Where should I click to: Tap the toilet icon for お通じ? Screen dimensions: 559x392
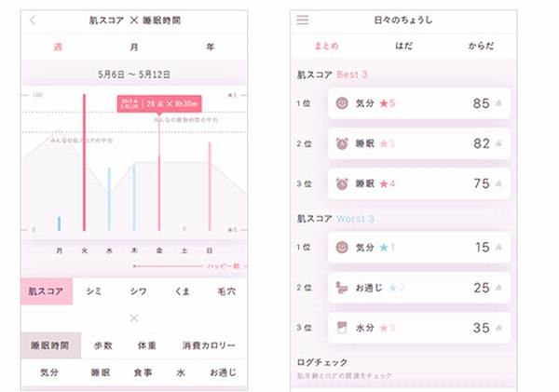click(x=341, y=288)
